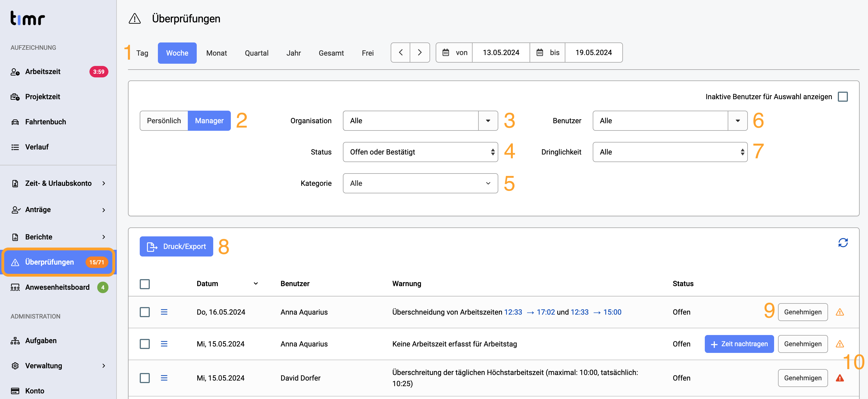
Task: Sort by the Datum column
Action: pos(227,284)
